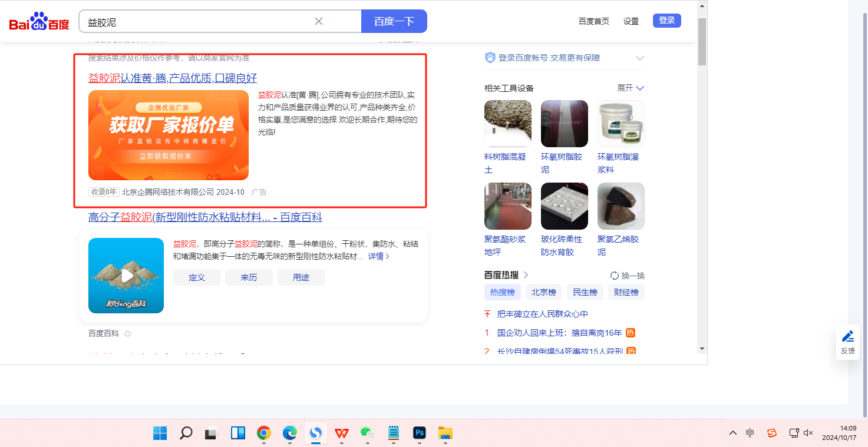
Task: Unmute the volume icon in the tray
Action: pyautogui.click(x=808, y=433)
